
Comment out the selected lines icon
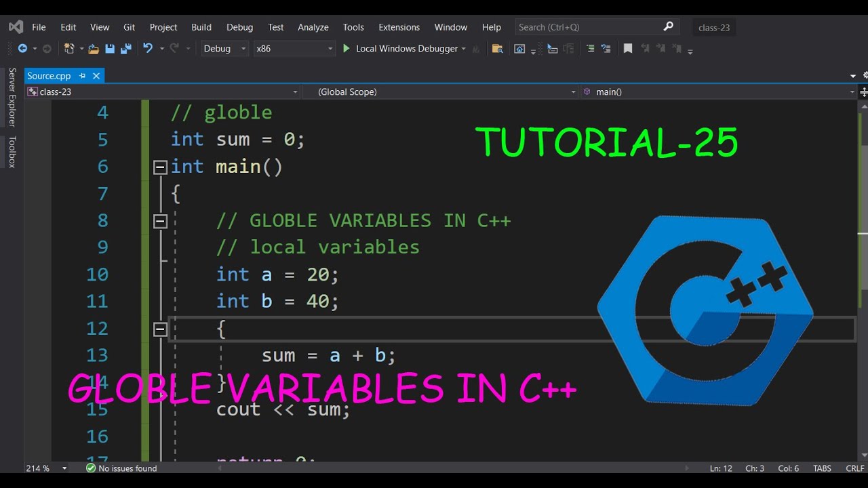pyautogui.click(x=590, y=49)
